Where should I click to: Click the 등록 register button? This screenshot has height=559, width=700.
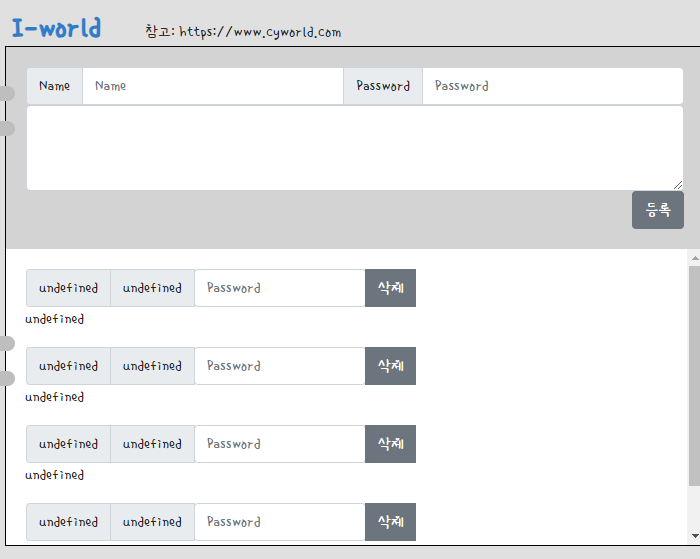(658, 210)
